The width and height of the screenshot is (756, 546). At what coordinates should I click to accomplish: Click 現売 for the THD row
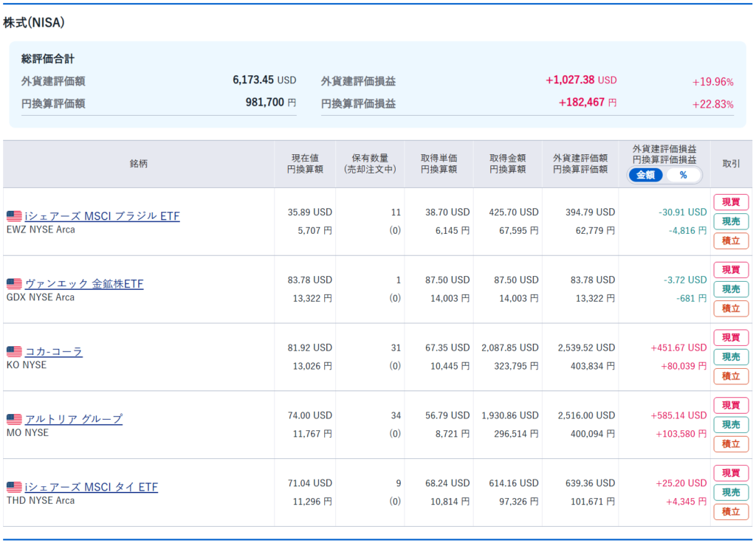730,493
